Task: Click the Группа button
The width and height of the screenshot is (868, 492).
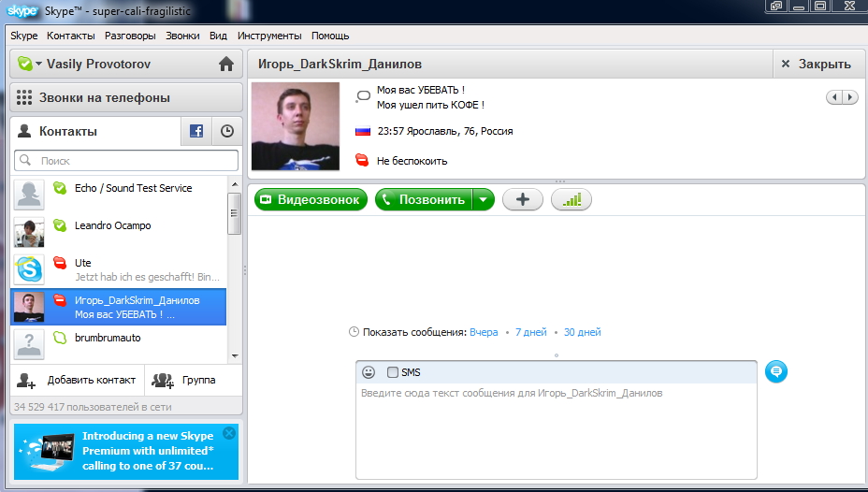Action: pyautogui.click(x=194, y=380)
